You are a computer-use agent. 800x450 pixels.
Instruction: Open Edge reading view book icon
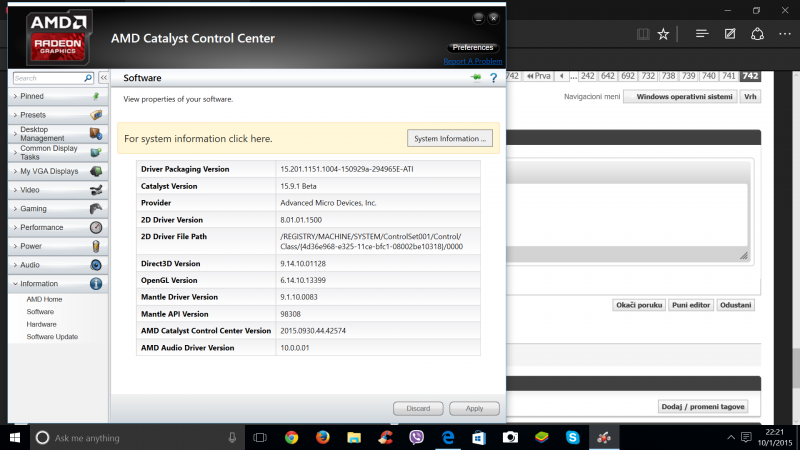643,34
